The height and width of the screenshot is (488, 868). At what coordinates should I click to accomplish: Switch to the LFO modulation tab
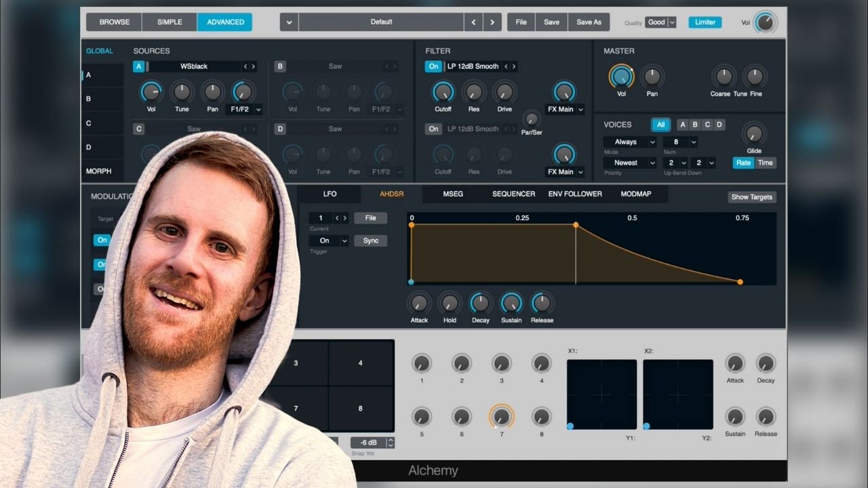(x=330, y=194)
